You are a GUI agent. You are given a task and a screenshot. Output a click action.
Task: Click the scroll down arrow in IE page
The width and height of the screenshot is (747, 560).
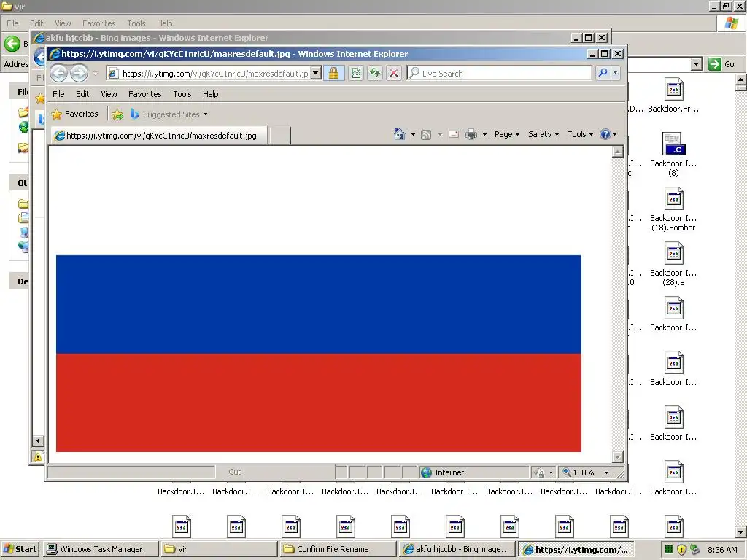coord(617,457)
